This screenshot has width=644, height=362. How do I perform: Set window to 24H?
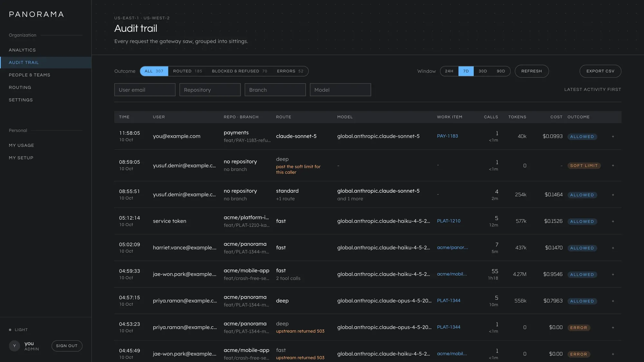click(x=449, y=71)
